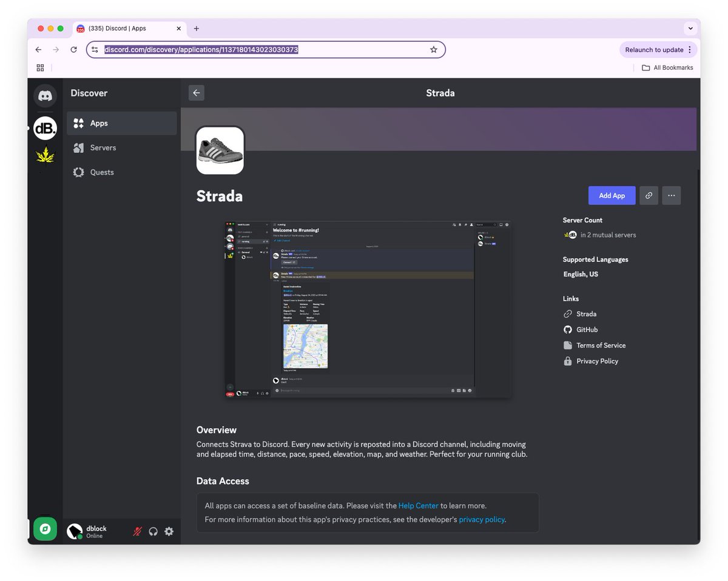Click Relaunch to update button
The height and width of the screenshot is (581, 728).
654,50
